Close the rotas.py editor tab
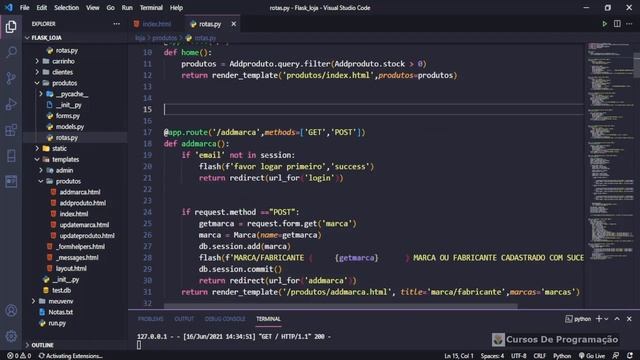Screen dimensions: 640x360 coord(233,24)
